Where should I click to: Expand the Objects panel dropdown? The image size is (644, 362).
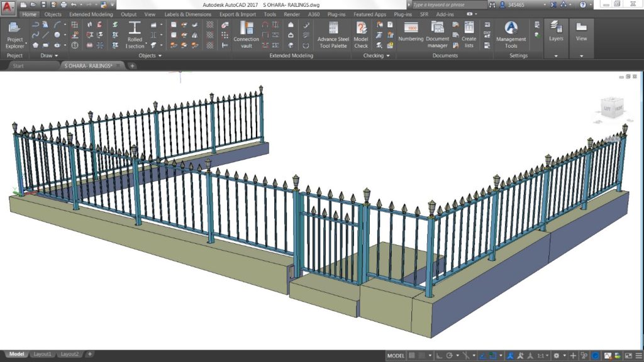point(150,56)
